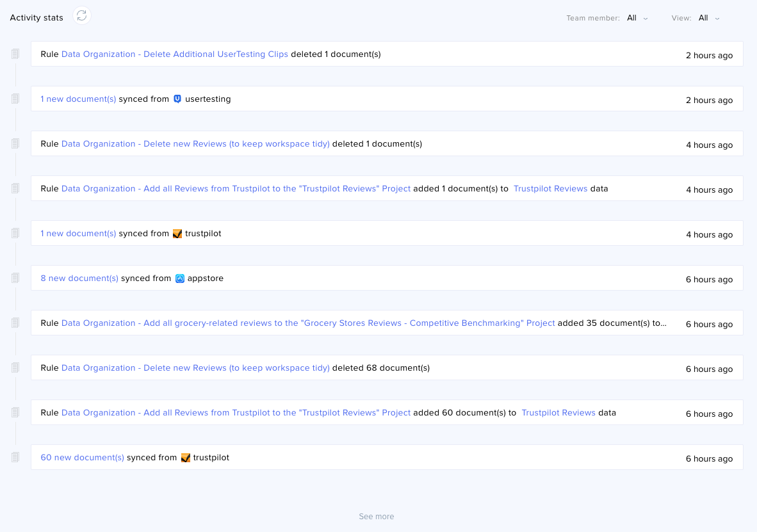757x532 pixels.
Task: Open the 8 new document(s) link
Action: pos(79,278)
